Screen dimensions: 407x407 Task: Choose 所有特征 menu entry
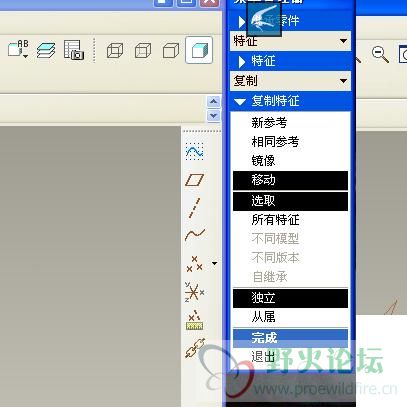290,220
